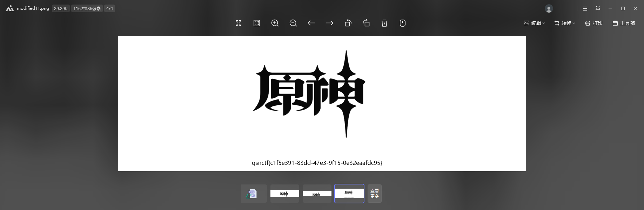Fit image to window size
This screenshot has width=644, height=210.
(257, 23)
